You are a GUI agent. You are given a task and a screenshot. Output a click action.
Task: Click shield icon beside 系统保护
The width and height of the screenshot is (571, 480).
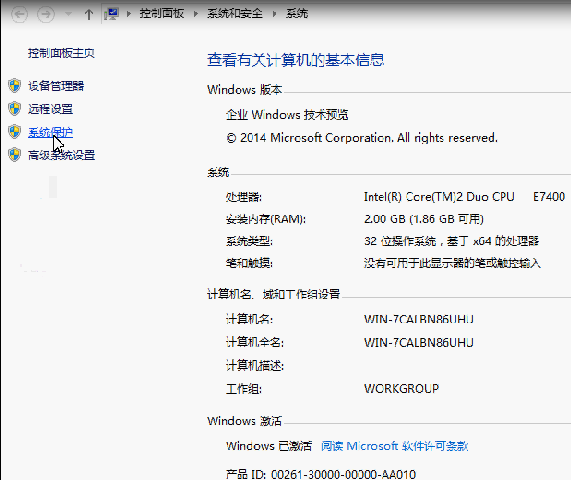tap(15, 132)
